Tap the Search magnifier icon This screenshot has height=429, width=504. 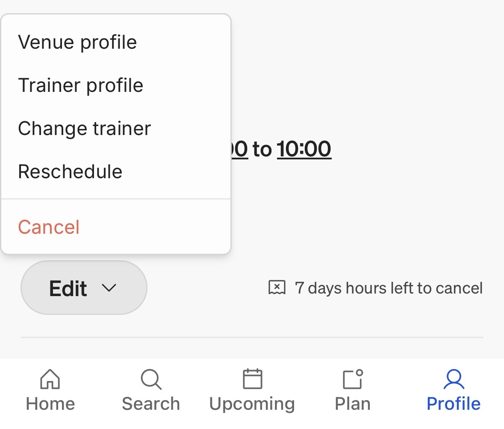click(x=151, y=379)
